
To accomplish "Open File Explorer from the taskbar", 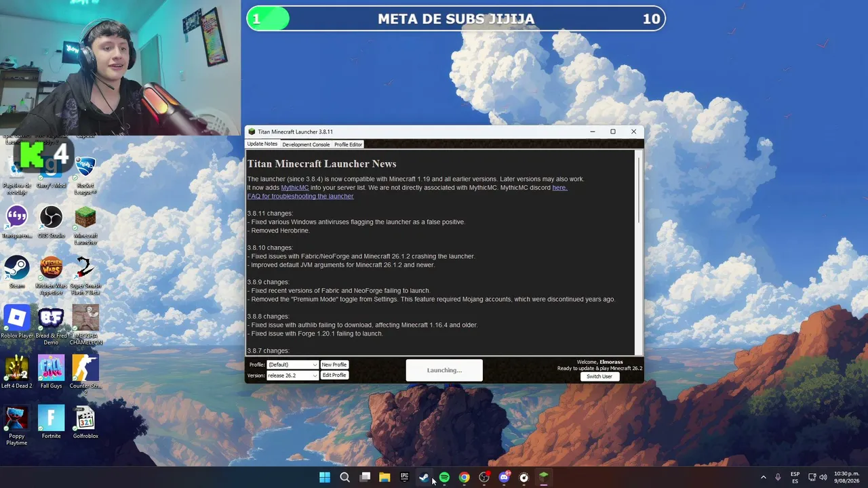I will tap(384, 477).
